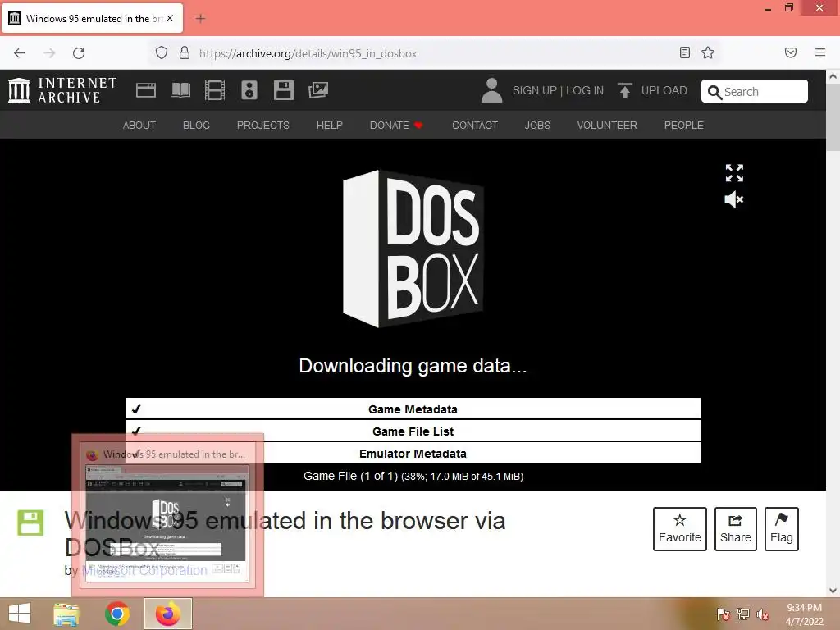Click the Emulator Metadata progress row
Screen dimensions: 840x630
[x=413, y=453]
